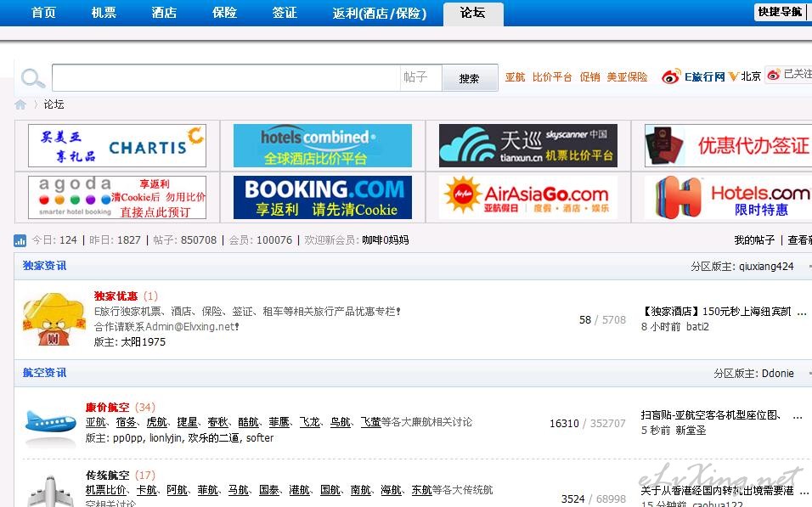Viewport: 812px width, 507px height.
Task: Open moderator Ddonie's profile
Action: tap(777, 374)
